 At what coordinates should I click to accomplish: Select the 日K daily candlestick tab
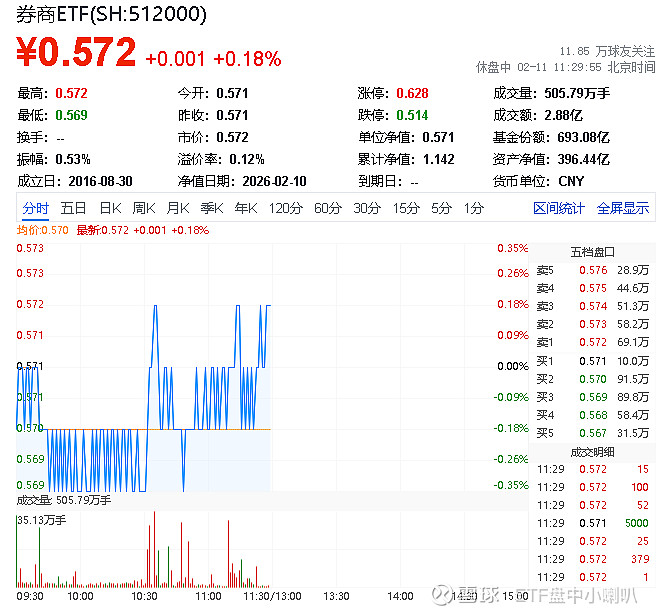(x=110, y=208)
